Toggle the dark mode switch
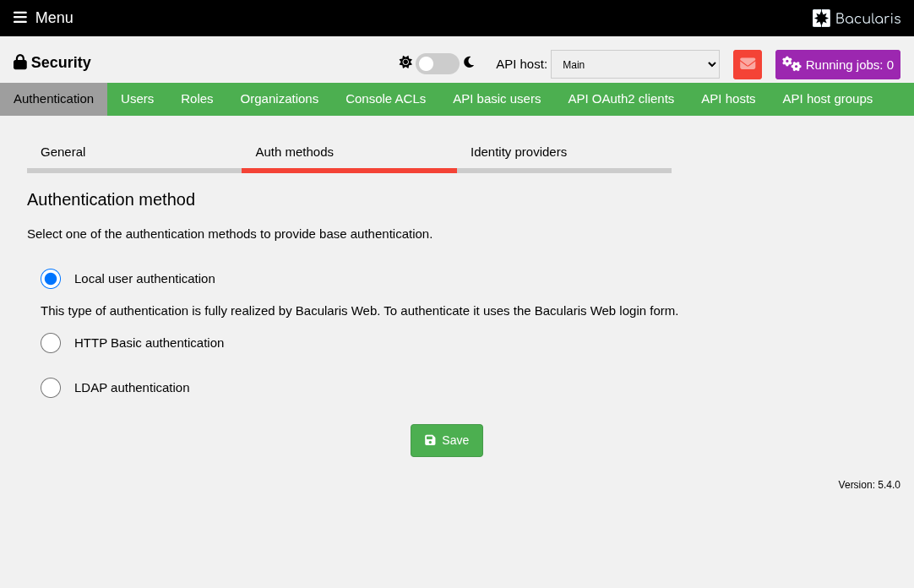The image size is (914, 588). [438, 63]
